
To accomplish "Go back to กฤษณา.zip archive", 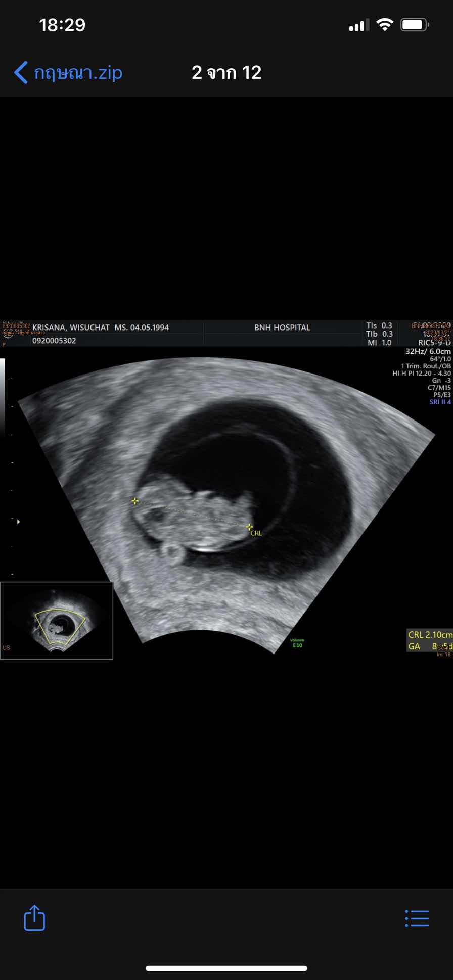I will (78, 73).
